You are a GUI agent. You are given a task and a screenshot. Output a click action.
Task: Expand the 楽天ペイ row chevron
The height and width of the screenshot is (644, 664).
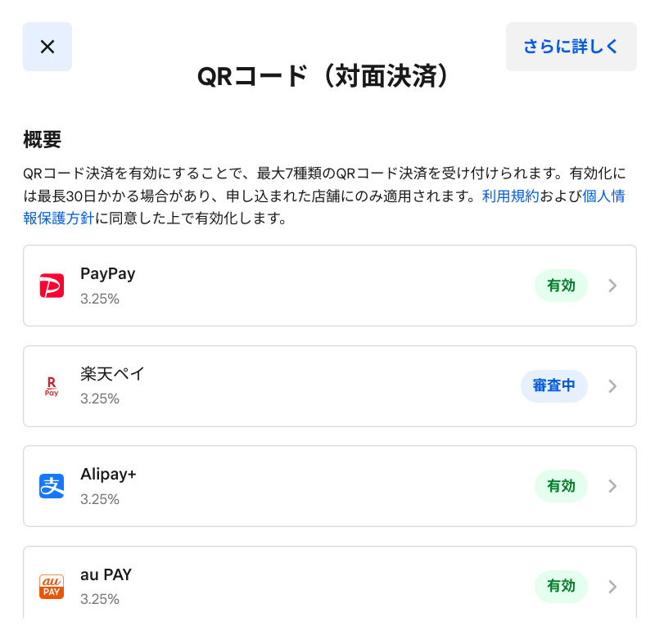click(612, 386)
